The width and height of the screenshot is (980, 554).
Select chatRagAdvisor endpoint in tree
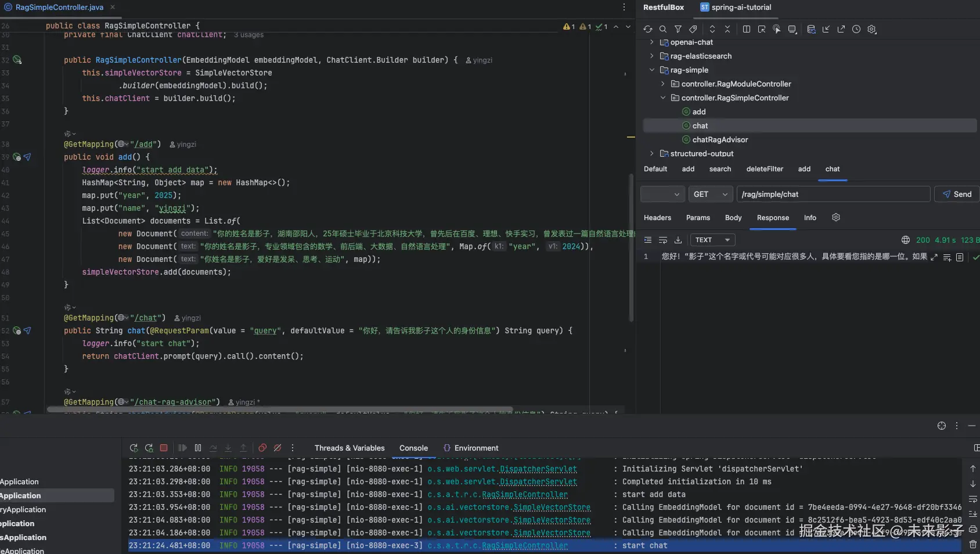(x=720, y=140)
